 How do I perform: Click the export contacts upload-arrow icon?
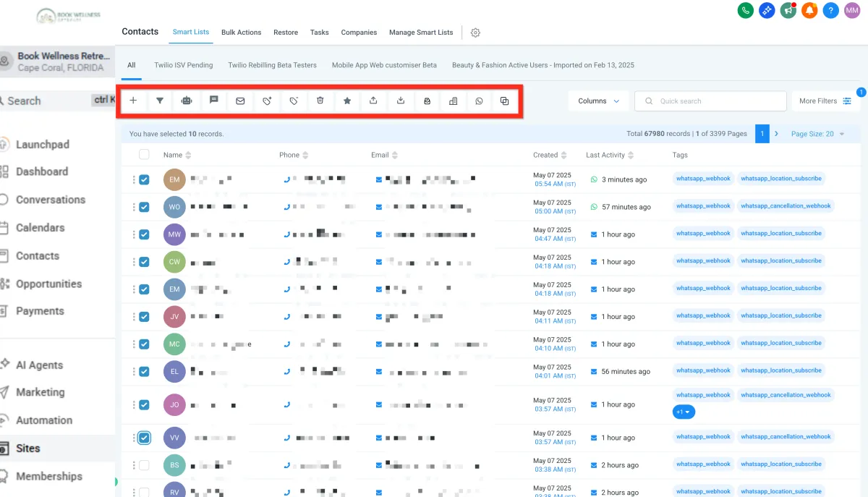pyautogui.click(x=373, y=101)
